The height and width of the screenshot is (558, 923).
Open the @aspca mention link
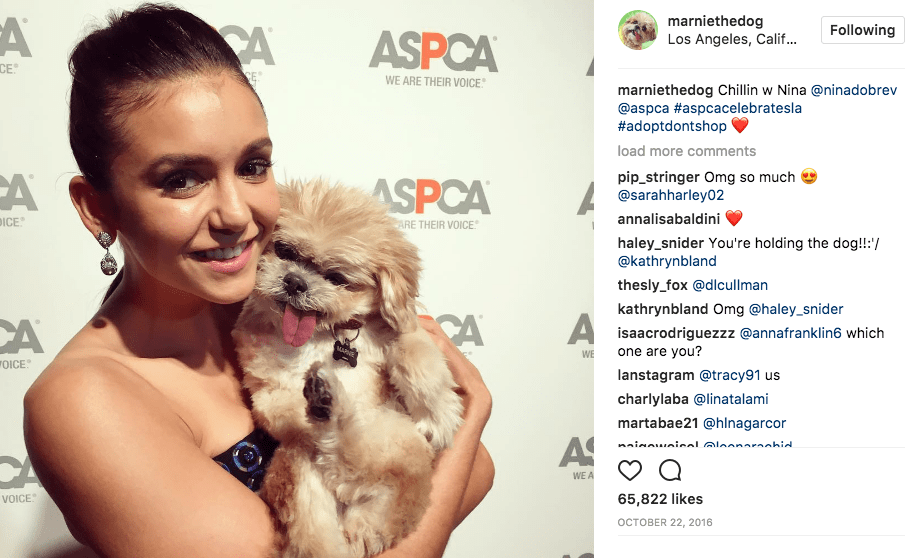point(643,108)
